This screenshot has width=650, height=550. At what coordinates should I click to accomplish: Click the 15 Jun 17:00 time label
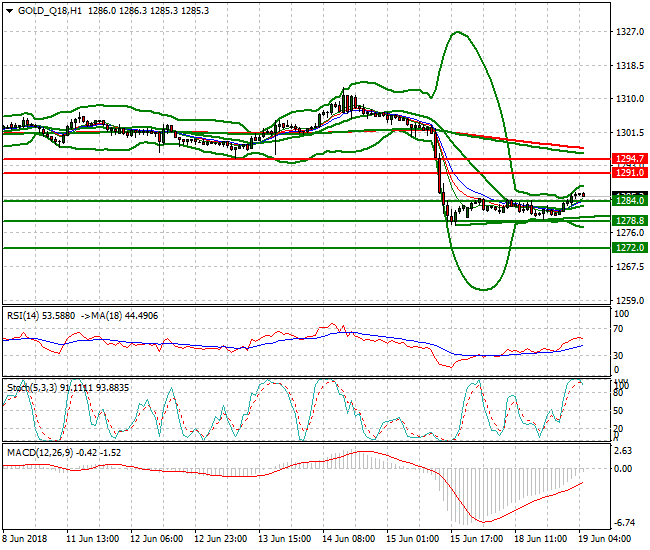pyautogui.click(x=476, y=538)
